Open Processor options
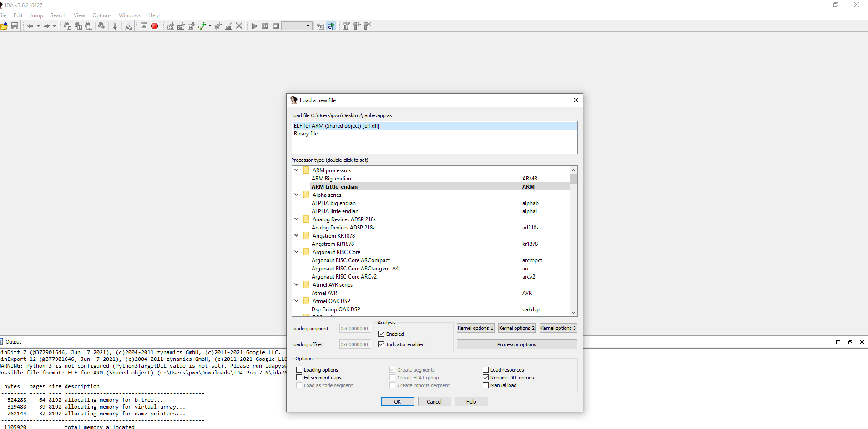This screenshot has width=868, height=429. point(517,344)
